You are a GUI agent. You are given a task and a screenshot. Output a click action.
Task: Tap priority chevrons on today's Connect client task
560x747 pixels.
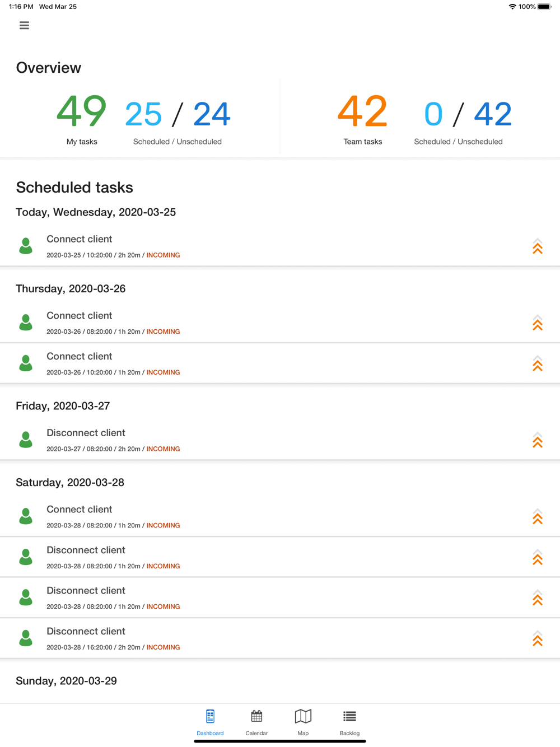(538, 246)
